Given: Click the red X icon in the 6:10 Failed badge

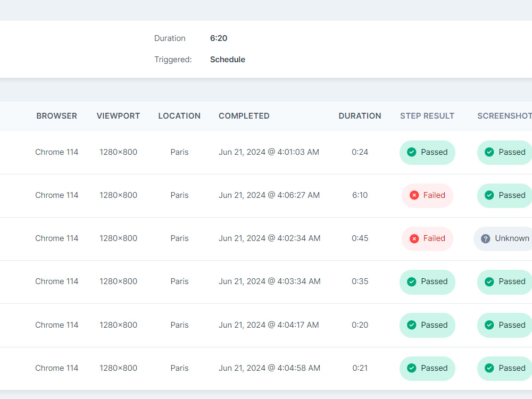Looking at the screenshot, I should click(x=414, y=195).
